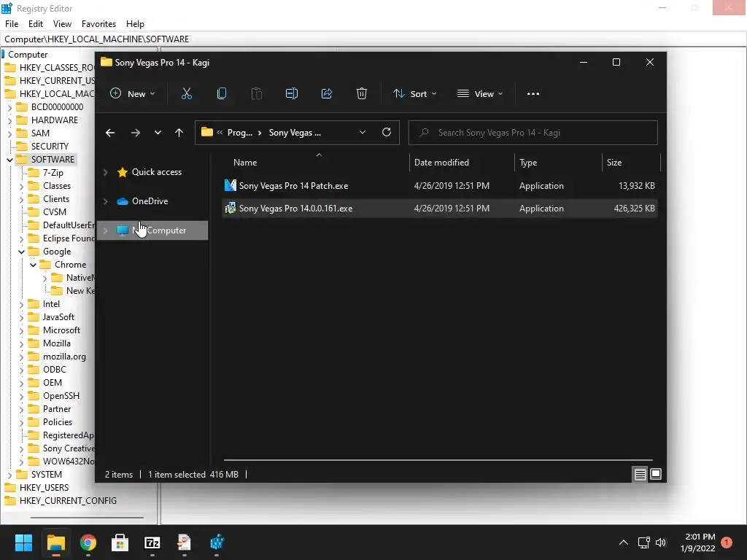Click the Explorer horizontal scrollbar
The image size is (747, 560).
[438, 460]
